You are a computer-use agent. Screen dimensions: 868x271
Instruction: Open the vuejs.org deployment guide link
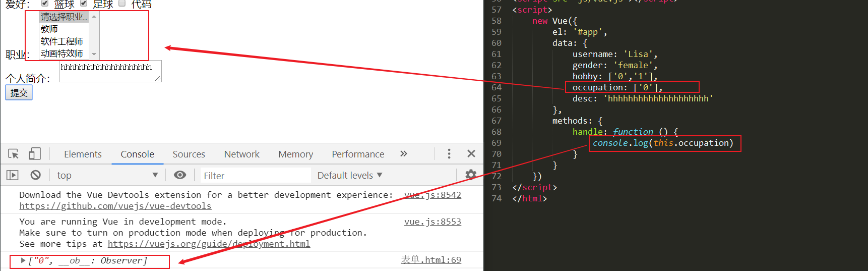[209, 244]
